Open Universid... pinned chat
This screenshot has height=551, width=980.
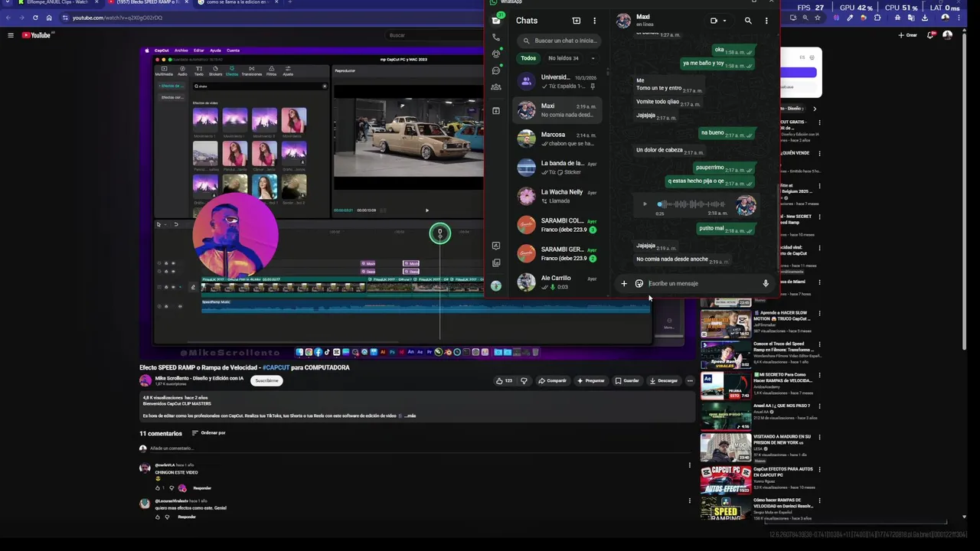557,81
